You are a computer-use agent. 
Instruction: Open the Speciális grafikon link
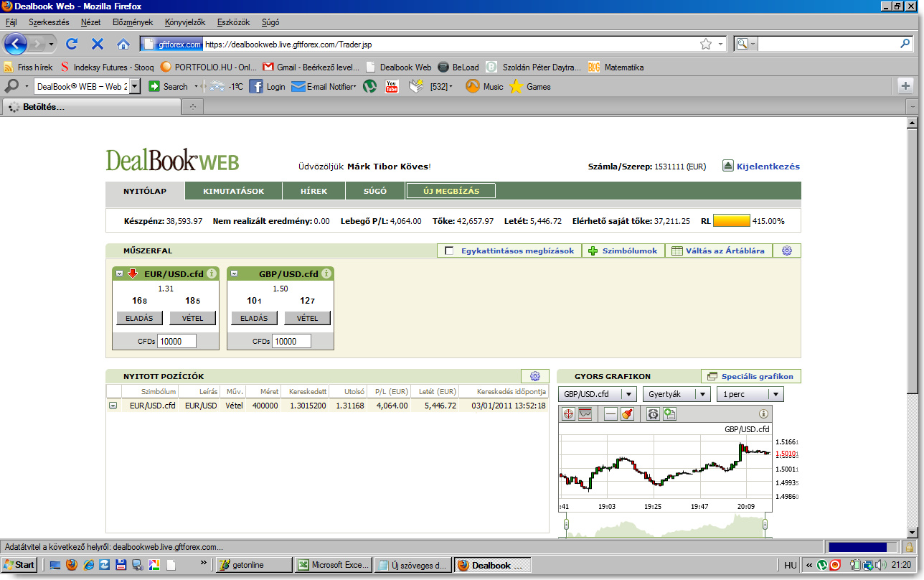[751, 376]
